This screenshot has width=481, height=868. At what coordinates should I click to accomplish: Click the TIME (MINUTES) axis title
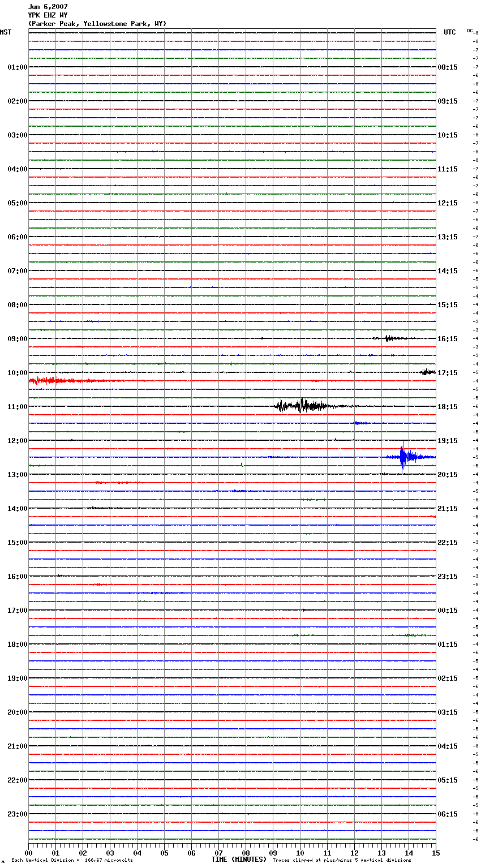pyautogui.click(x=239, y=860)
